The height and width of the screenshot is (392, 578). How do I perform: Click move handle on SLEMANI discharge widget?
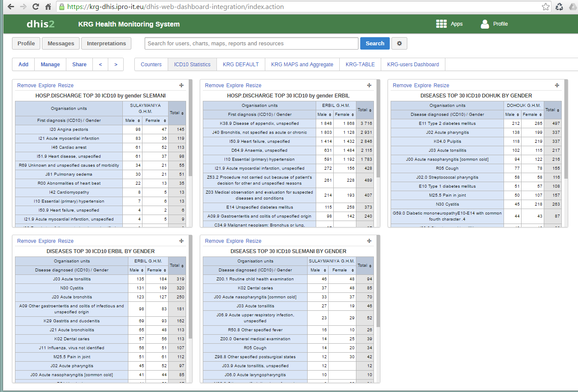[x=181, y=85]
